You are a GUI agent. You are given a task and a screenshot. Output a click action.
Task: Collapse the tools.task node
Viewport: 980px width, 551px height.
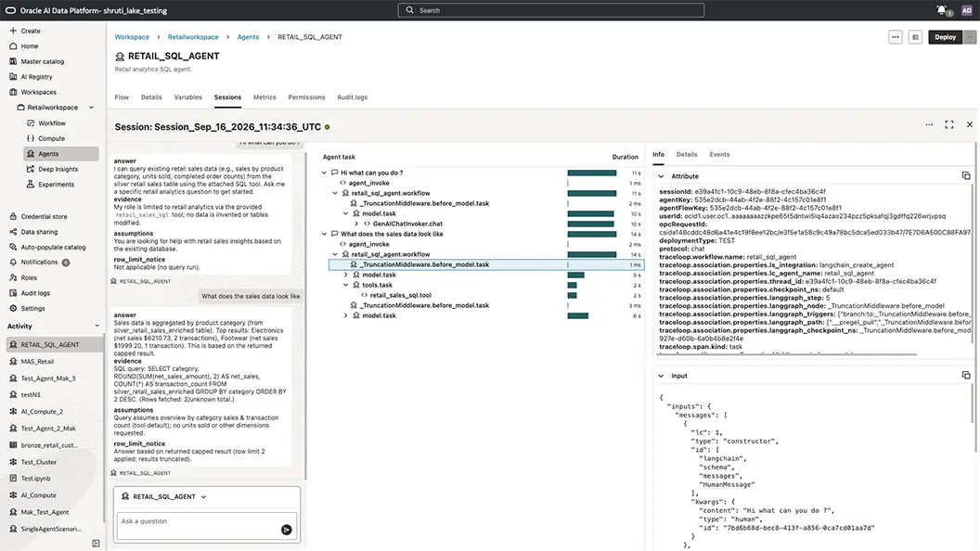[x=345, y=285]
